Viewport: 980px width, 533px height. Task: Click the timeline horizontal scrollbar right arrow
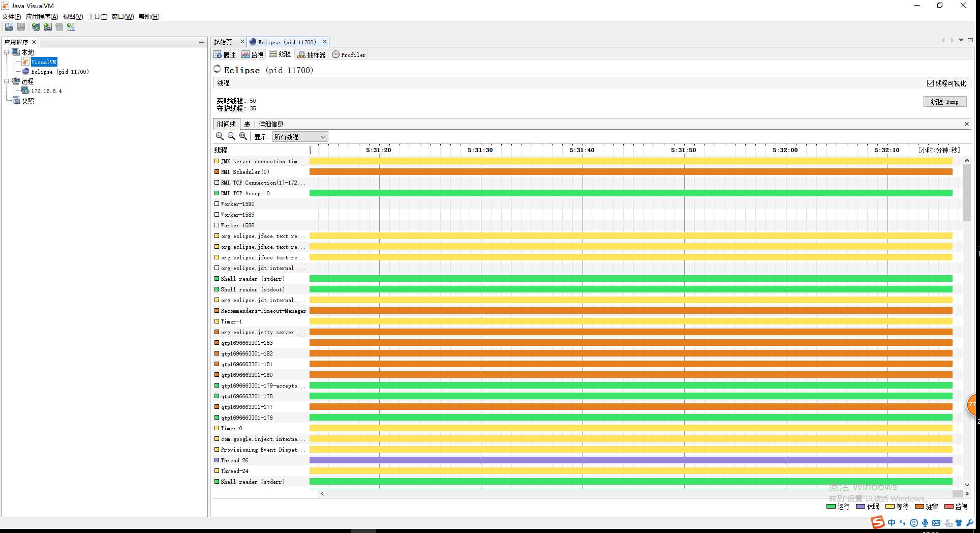click(967, 493)
